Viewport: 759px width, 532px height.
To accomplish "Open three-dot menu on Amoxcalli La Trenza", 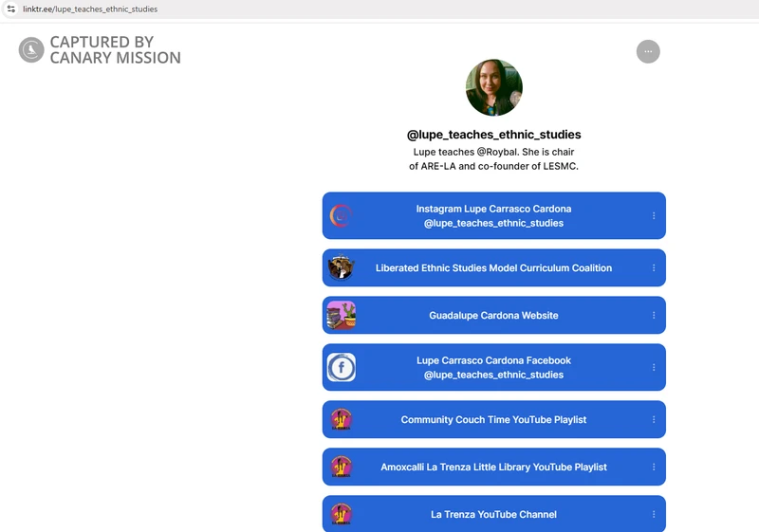I will (654, 468).
